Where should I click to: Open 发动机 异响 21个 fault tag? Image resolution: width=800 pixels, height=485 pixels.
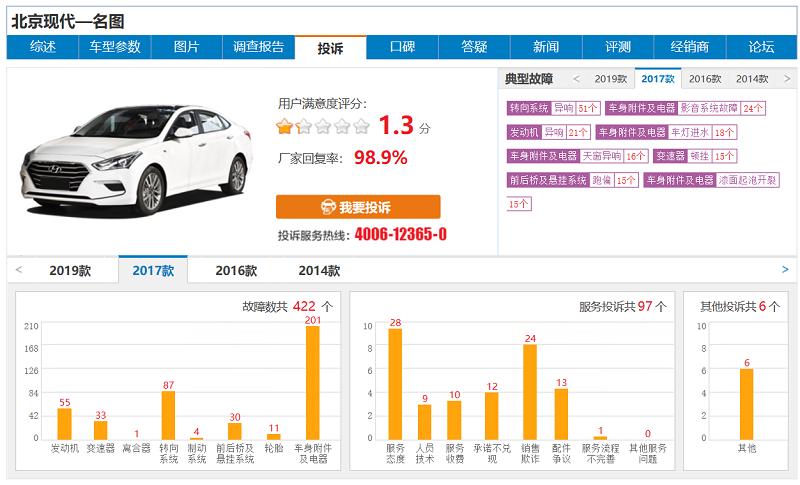point(548,132)
